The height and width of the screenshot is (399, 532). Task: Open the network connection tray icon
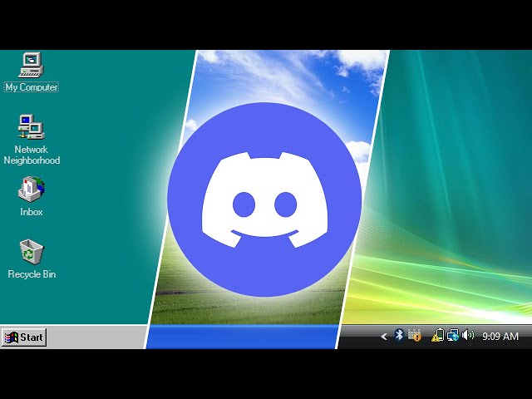click(x=453, y=335)
